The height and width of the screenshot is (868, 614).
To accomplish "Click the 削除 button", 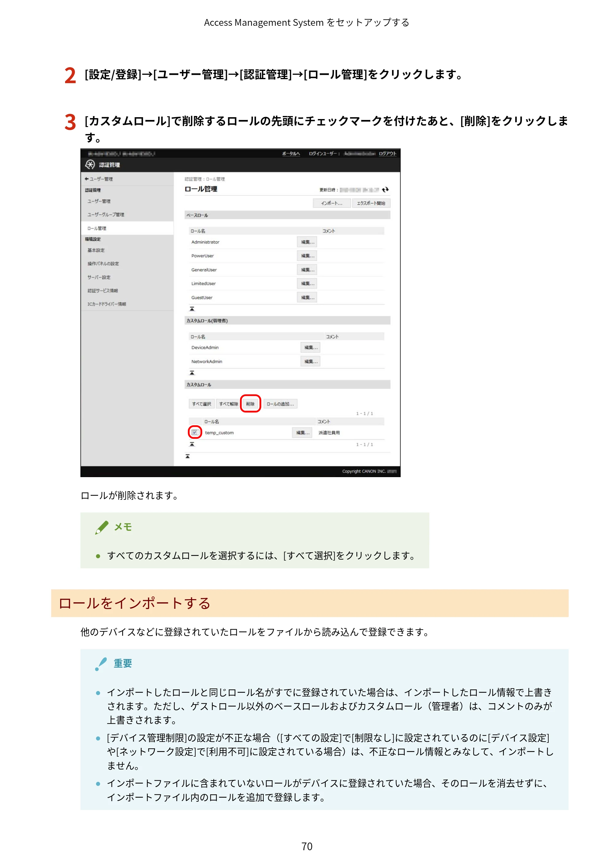I will point(251,404).
